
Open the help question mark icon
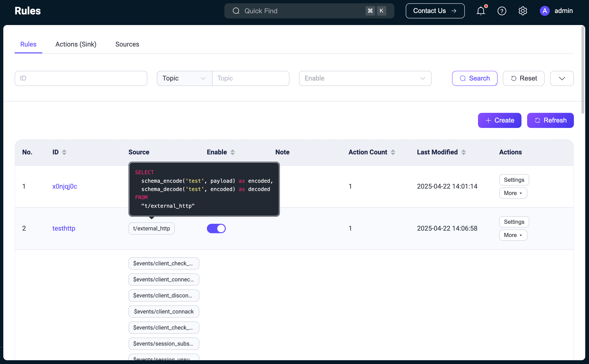click(502, 11)
